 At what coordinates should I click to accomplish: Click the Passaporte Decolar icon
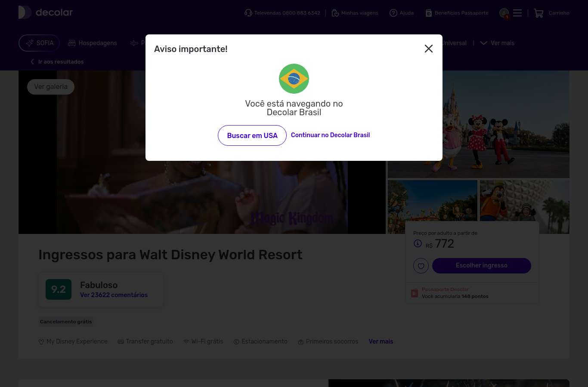(415, 293)
